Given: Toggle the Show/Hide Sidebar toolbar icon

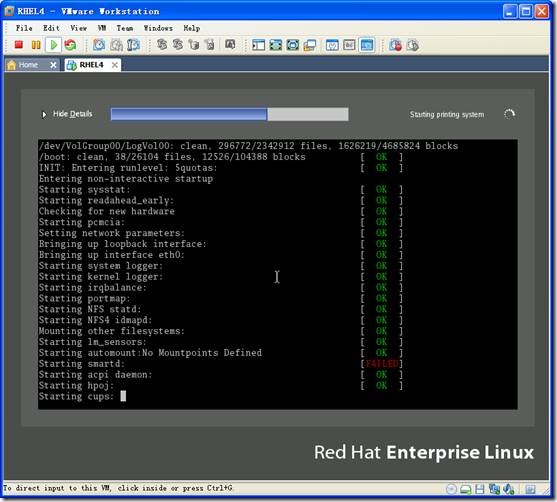Looking at the screenshot, I should [259, 45].
